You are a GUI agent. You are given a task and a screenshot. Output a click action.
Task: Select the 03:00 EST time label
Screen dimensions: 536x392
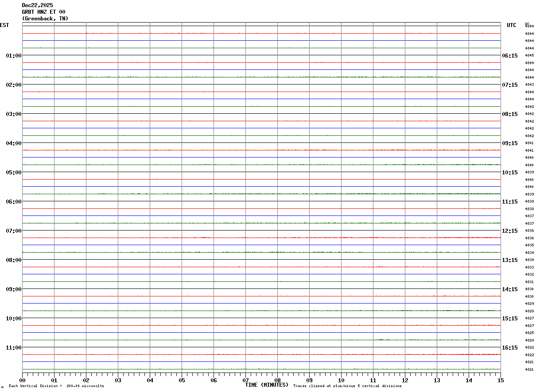pyautogui.click(x=14, y=114)
